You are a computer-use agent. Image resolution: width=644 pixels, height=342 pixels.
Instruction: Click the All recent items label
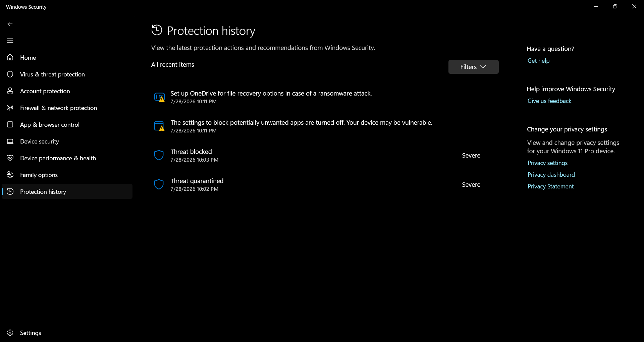tap(173, 65)
